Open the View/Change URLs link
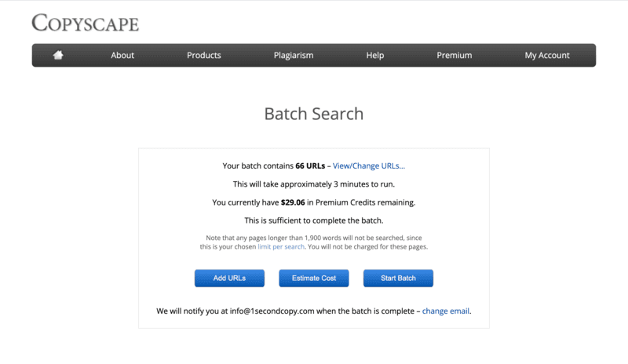This screenshot has width=628, height=364. click(369, 166)
